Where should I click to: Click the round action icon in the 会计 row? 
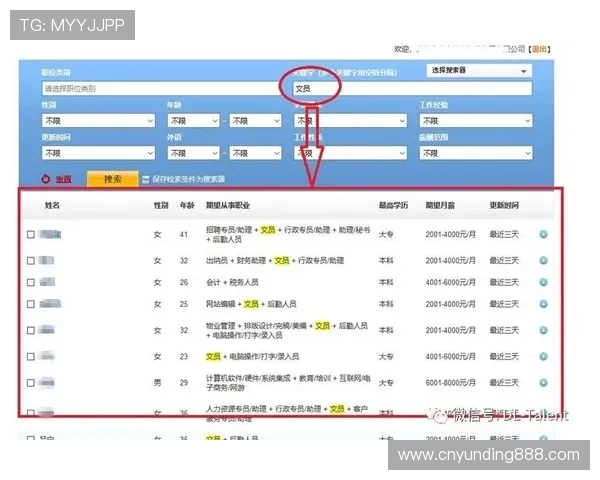(x=543, y=282)
